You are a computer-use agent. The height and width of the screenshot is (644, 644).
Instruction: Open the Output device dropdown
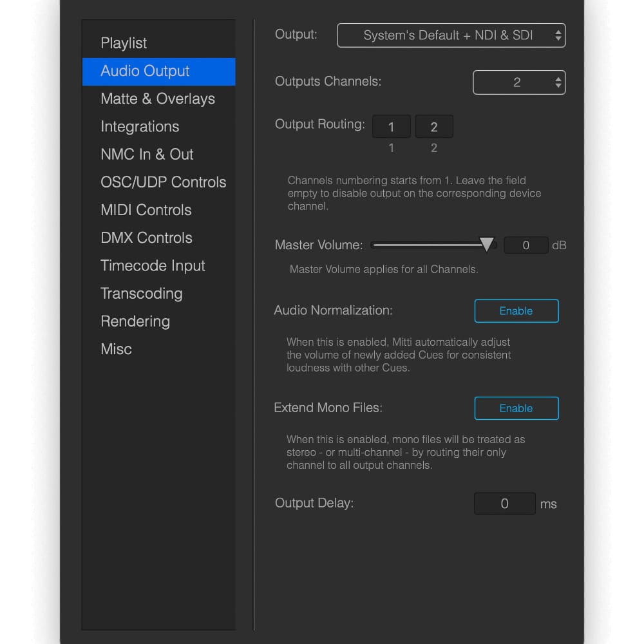pos(451,35)
